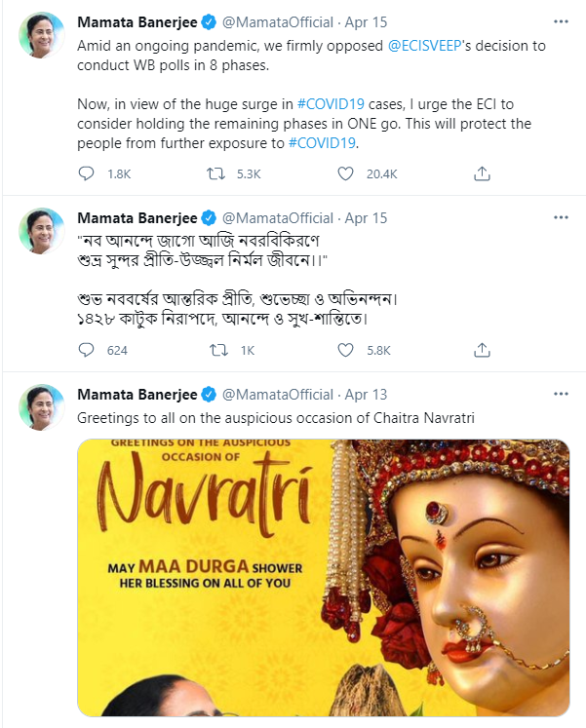Click profile avatar on Chaitra Navratri tweet
The height and width of the screenshot is (728, 586).
click(42, 407)
